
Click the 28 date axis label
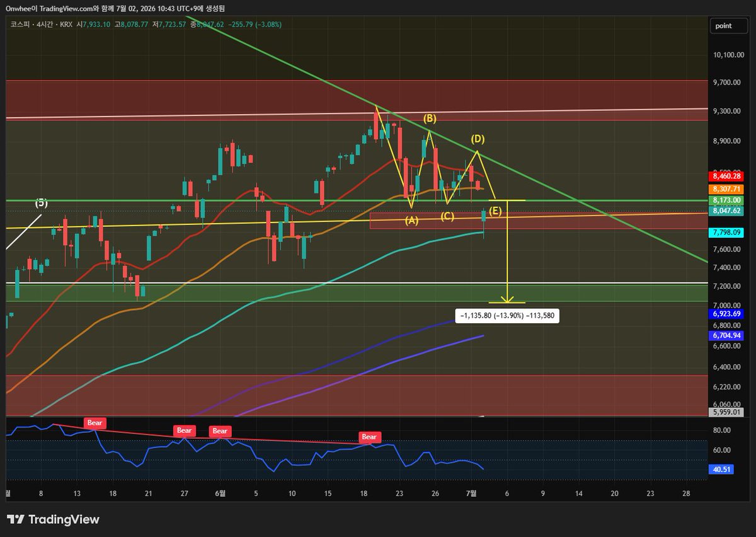tap(686, 494)
